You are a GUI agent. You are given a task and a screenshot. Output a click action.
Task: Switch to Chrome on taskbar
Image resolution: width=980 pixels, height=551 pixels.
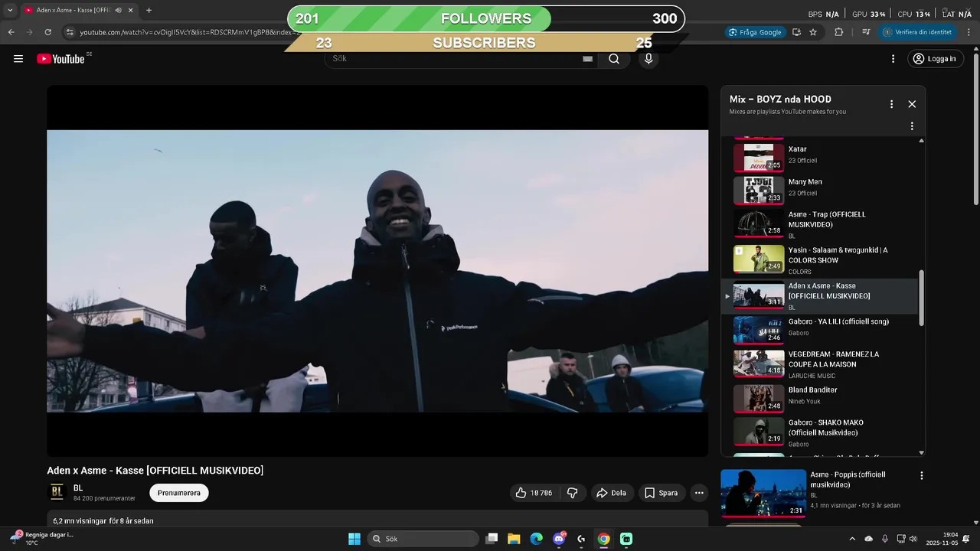604,539
